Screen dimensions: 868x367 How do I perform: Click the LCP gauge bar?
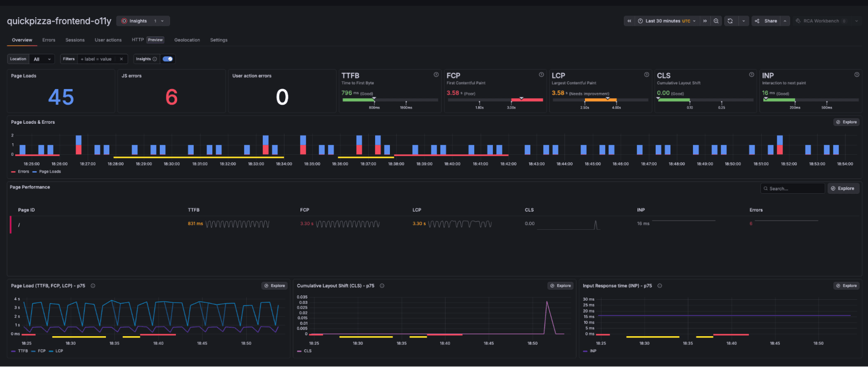point(601,100)
